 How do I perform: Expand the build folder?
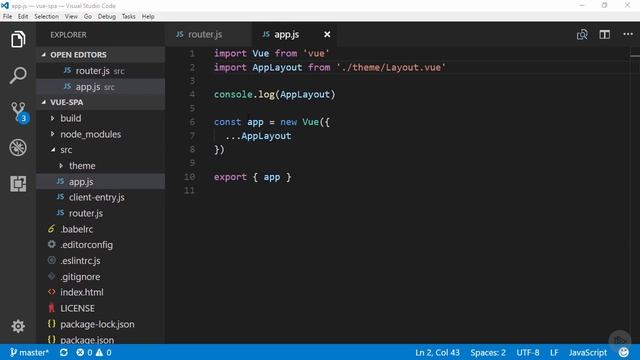tap(101, 118)
